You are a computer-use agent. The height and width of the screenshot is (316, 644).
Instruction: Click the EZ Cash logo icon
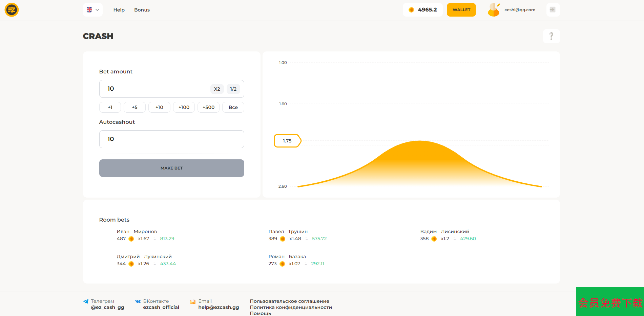pyautogui.click(x=12, y=10)
